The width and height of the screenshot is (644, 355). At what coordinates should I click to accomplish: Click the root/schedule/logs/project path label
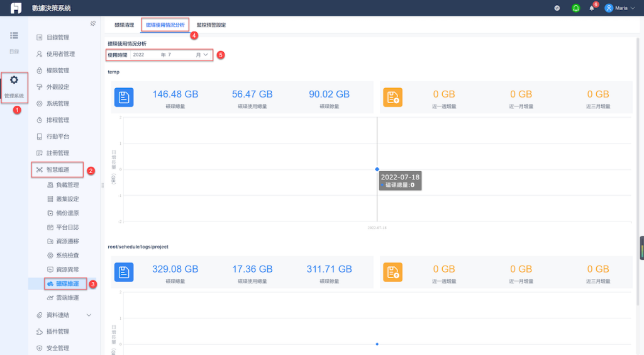tap(138, 247)
